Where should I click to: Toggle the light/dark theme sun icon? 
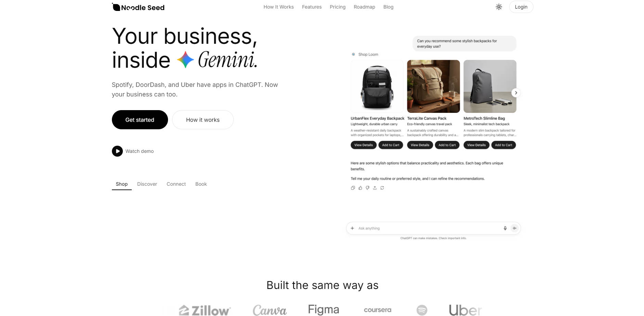click(x=499, y=7)
